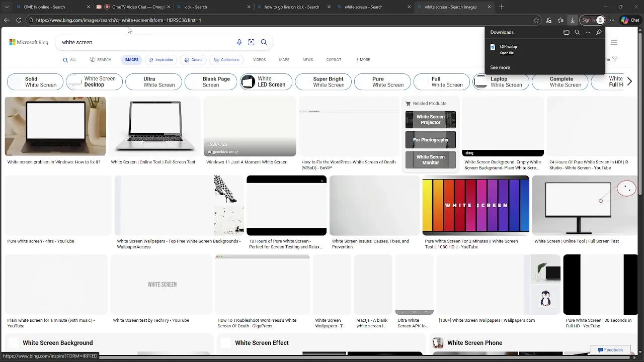Open the Collections tab
This screenshot has width=644, height=362.
point(226,59)
